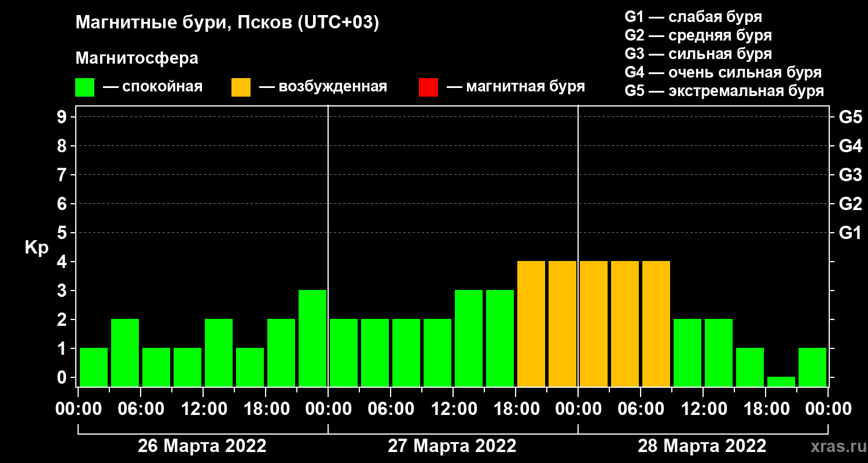This screenshot has height=463, width=868.
Task: Click 12:00 time label for 27 Марта
Action: click(x=453, y=409)
